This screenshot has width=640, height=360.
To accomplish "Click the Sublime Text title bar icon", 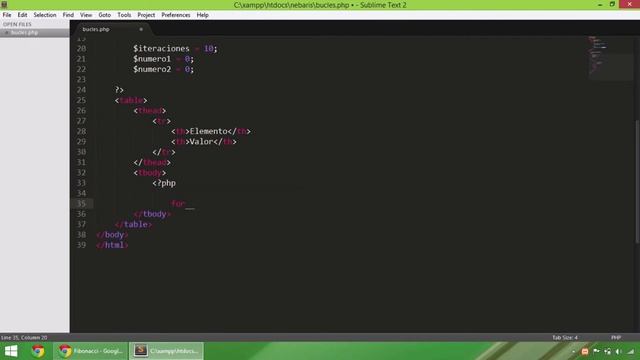I will pos(4,4).
